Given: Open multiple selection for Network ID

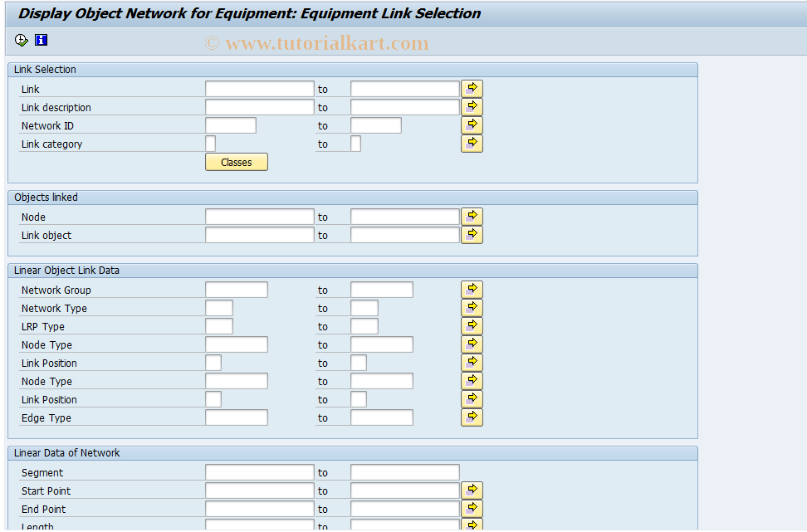Looking at the screenshot, I should point(472,124).
